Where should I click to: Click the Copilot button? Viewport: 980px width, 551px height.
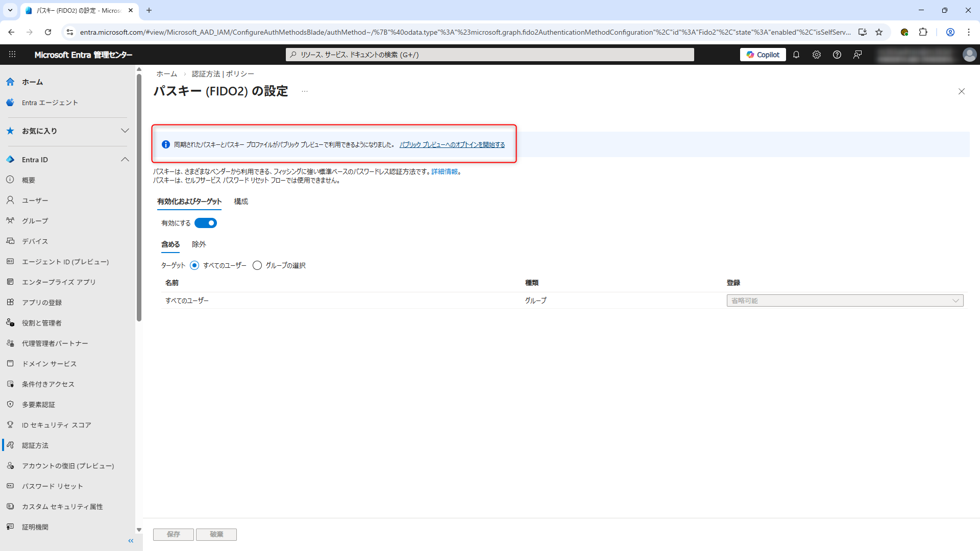(x=763, y=55)
